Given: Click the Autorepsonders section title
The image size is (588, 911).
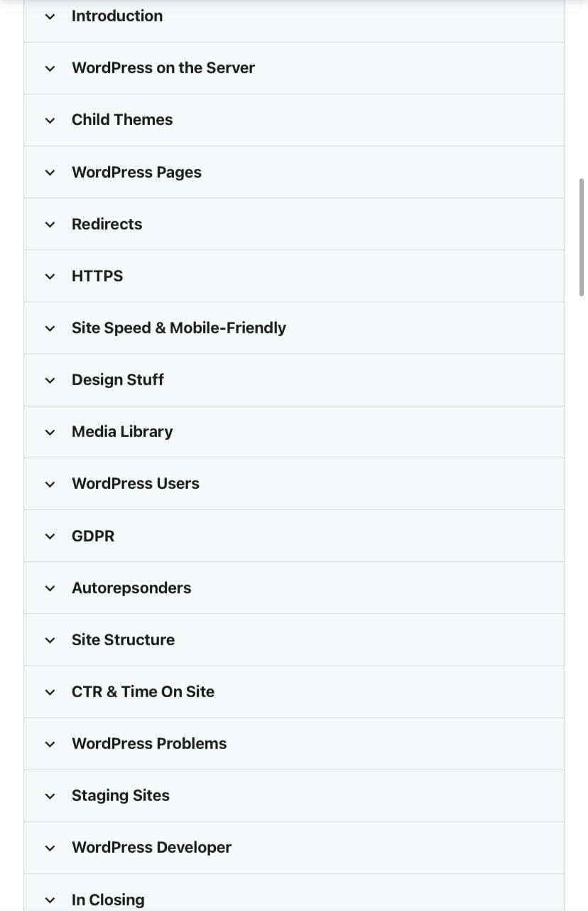Looking at the screenshot, I should pos(131,588).
